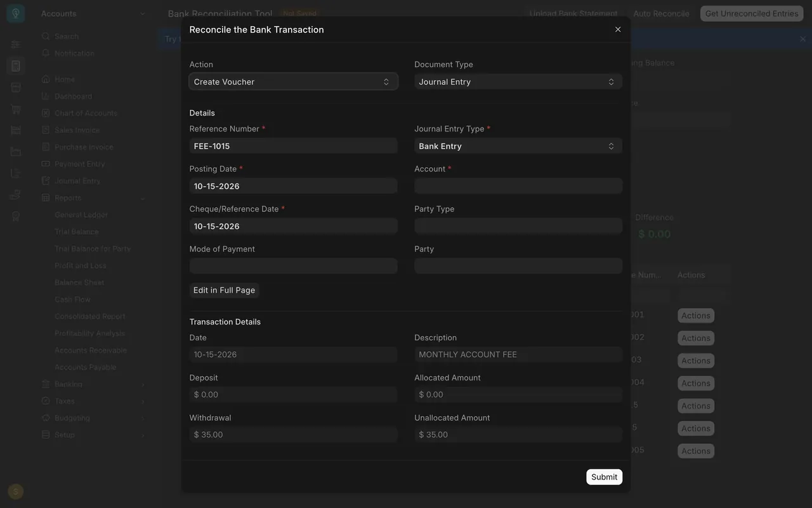Open Dashboard using its bar chart icon
Image resolution: width=812 pixels, height=508 pixels.
pyautogui.click(x=46, y=97)
